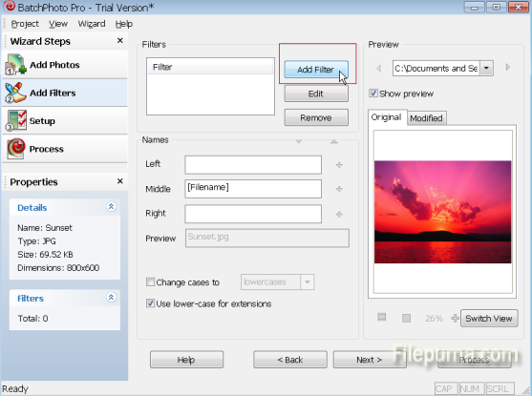Open the Wizard menu
532x396 pixels.
coord(92,24)
